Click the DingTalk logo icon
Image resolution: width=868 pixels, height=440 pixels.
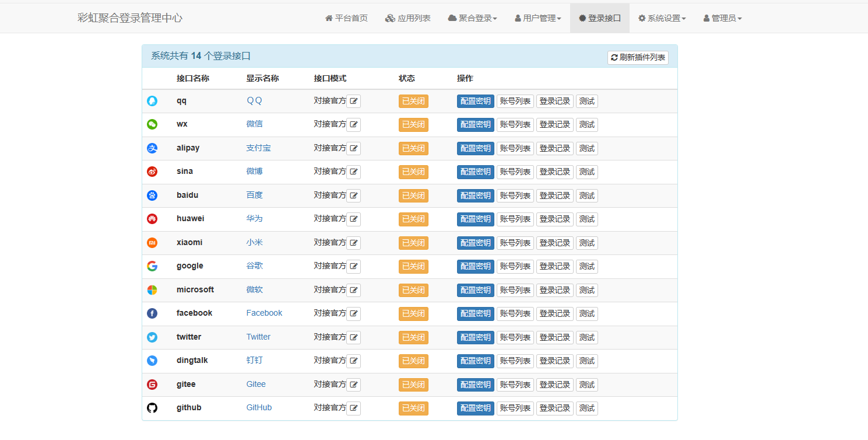pos(152,361)
